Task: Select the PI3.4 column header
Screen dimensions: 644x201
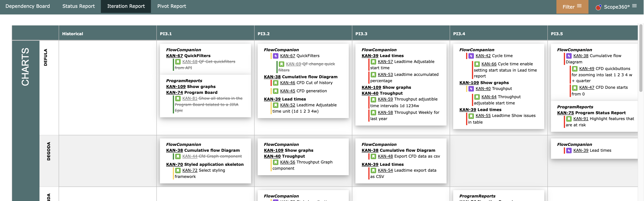Action: tap(499, 33)
